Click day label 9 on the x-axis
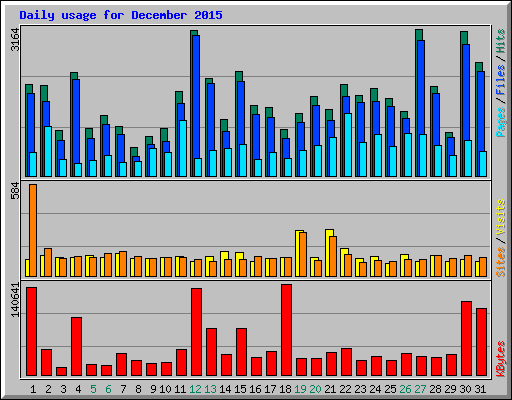 coord(153,389)
